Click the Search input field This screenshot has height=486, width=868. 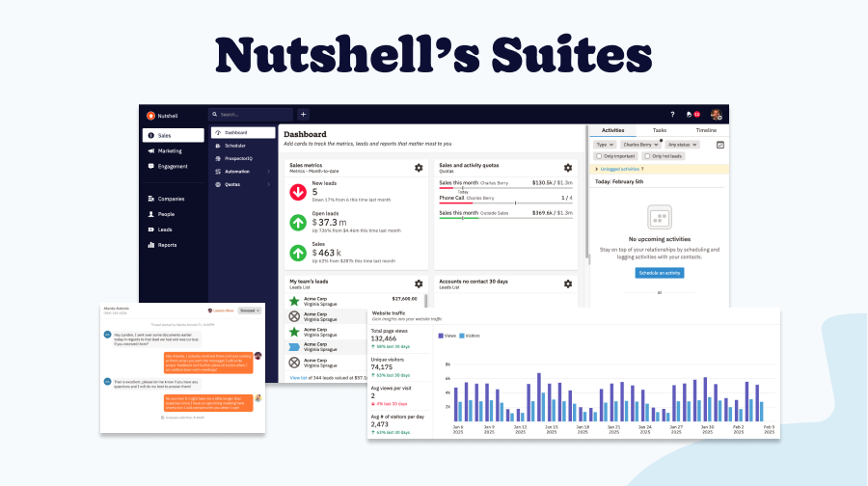point(251,115)
